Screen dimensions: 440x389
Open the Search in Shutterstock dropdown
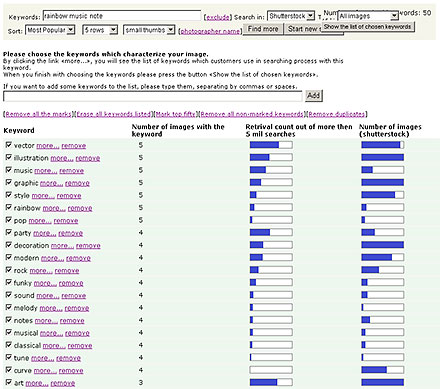tap(291, 16)
